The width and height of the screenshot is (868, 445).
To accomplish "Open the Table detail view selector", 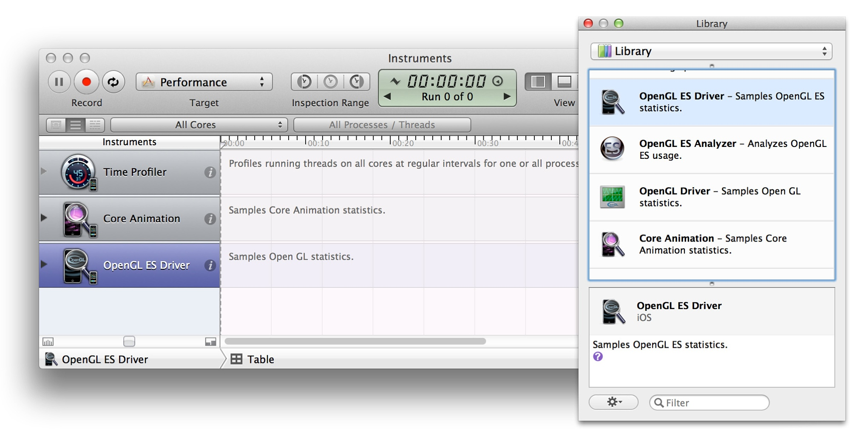I will point(252,359).
